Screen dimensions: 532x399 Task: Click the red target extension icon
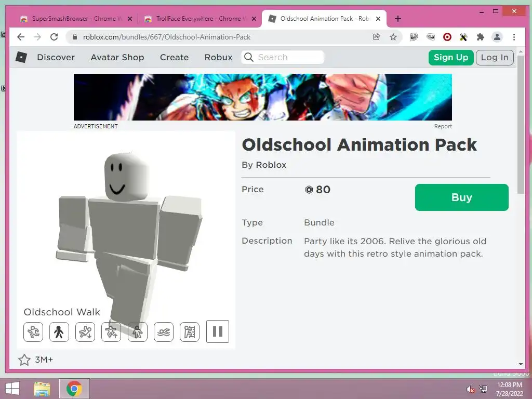[x=447, y=37]
